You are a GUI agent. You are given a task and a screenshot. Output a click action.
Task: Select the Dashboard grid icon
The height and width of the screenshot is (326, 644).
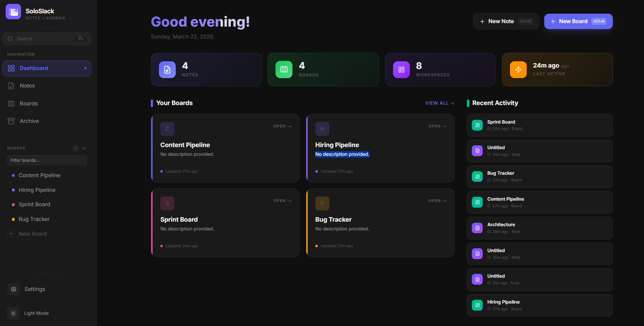[11, 68]
